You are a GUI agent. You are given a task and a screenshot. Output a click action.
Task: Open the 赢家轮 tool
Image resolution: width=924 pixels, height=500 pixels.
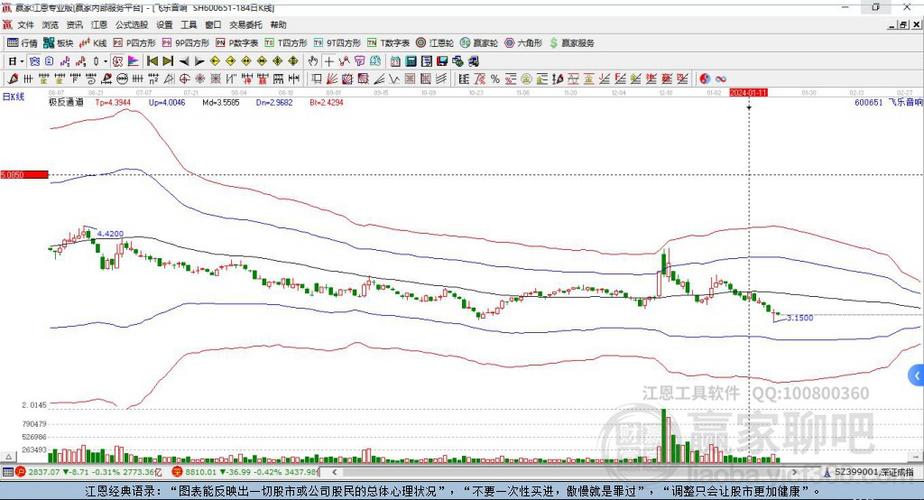coord(479,43)
